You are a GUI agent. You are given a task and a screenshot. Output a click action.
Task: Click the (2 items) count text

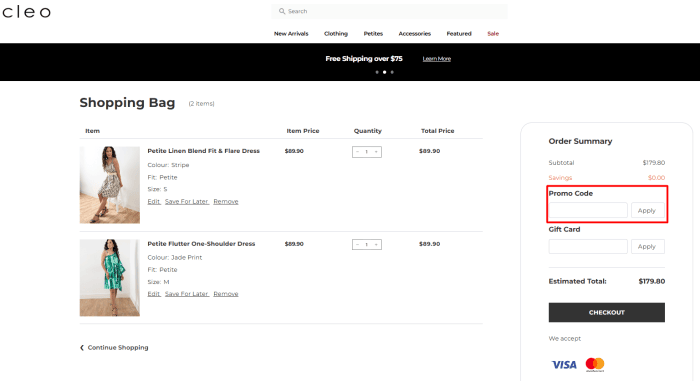pyautogui.click(x=201, y=104)
